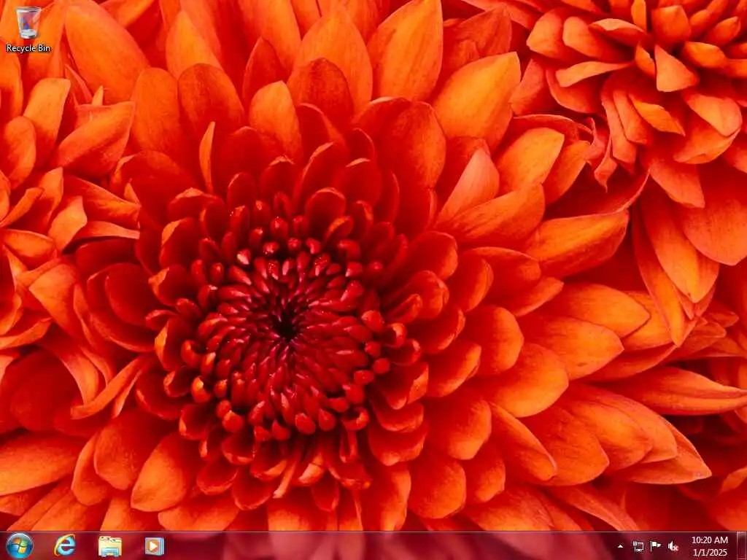Screen dimensions: 747x560
Task: Click the muted volume speaker icon
Action: tap(673, 546)
